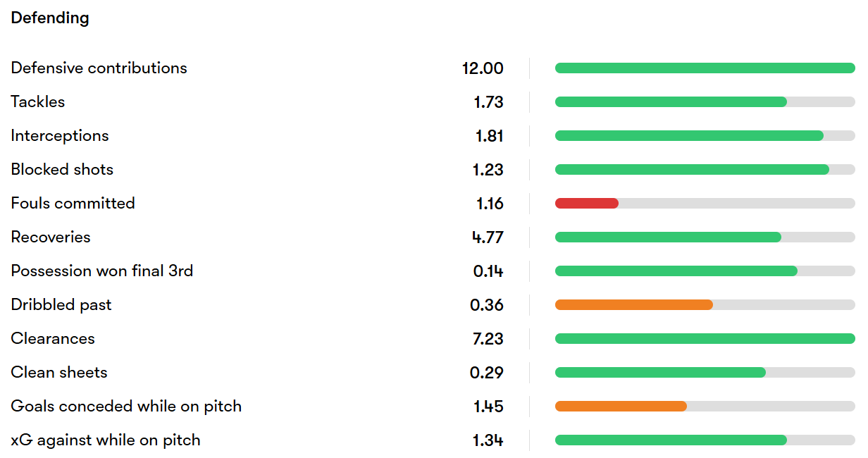Click Goals conceded while on pitch label
The image size is (868, 458).
point(126,407)
